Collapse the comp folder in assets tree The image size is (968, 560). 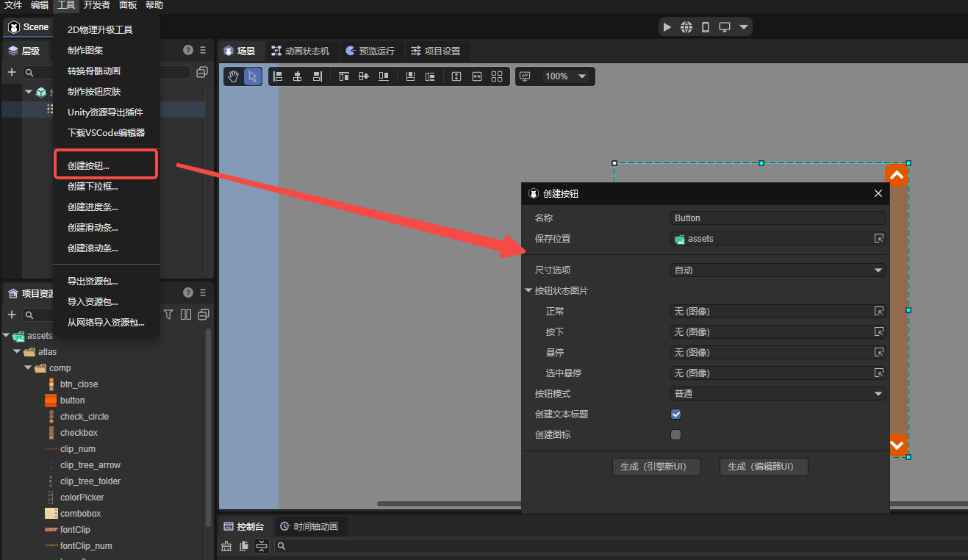pyautogui.click(x=29, y=367)
